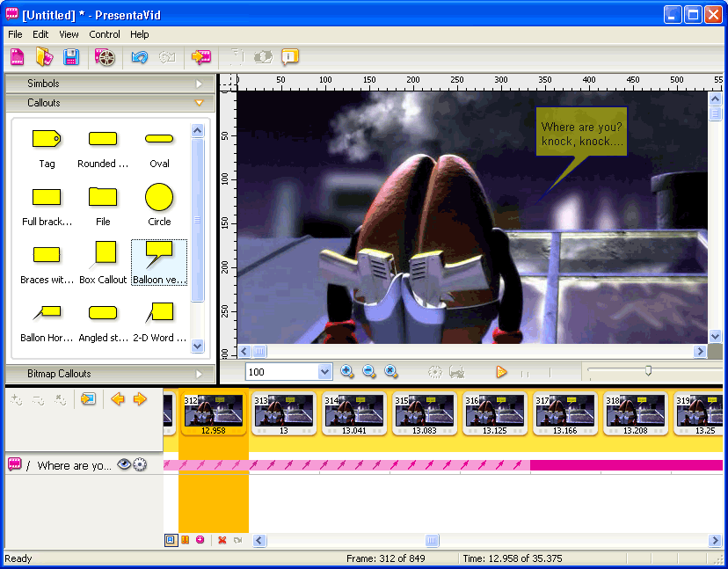Click the Where are yo... track label

74,465
